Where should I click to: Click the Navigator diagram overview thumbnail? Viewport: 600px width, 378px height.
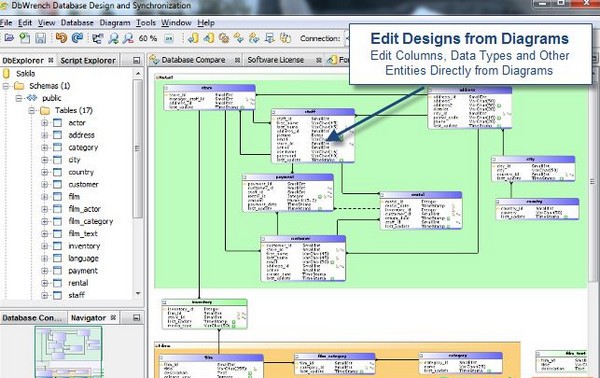pos(69,351)
